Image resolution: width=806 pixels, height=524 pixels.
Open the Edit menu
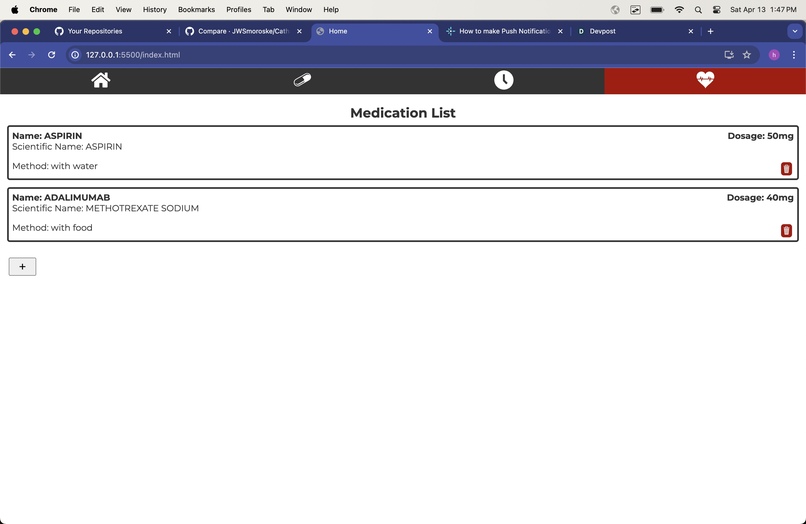98,9
